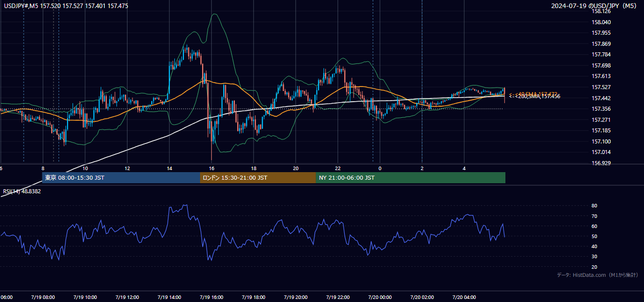Click price axis label 156.929
The width and height of the screenshot is (644, 302).
pos(601,163)
